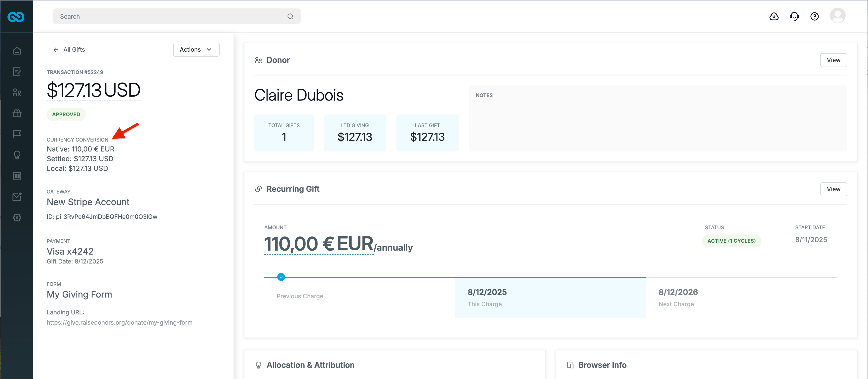Click the checkmark marker on charge timeline
868x379 pixels.
[x=281, y=277]
